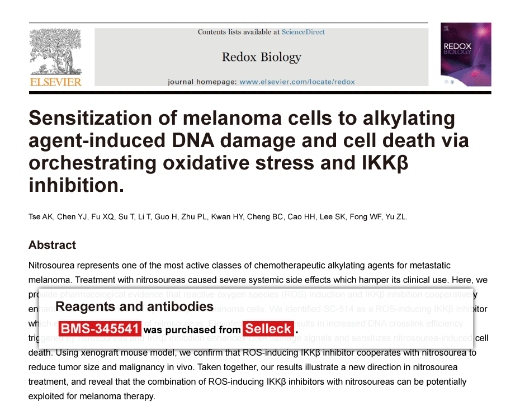Click the Elsevier tree logo
Screen dimensions: 520x420
[55, 51]
